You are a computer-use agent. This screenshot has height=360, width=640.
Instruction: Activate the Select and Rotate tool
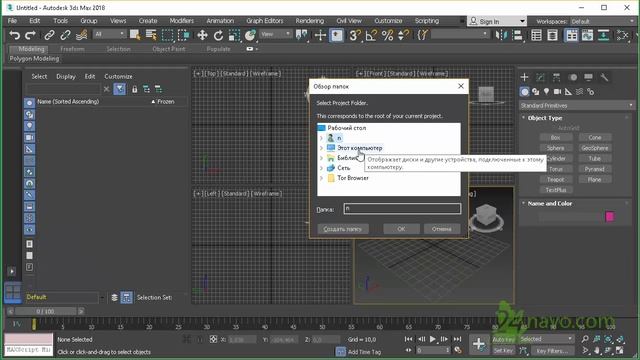pyautogui.click(x=218, y=35)
